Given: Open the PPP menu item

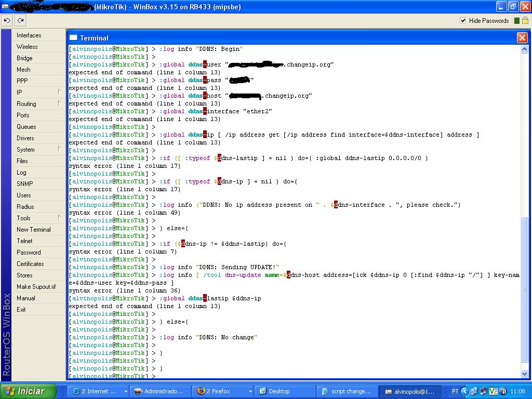Looking at the screenshot, I should [x=38, y=81].
